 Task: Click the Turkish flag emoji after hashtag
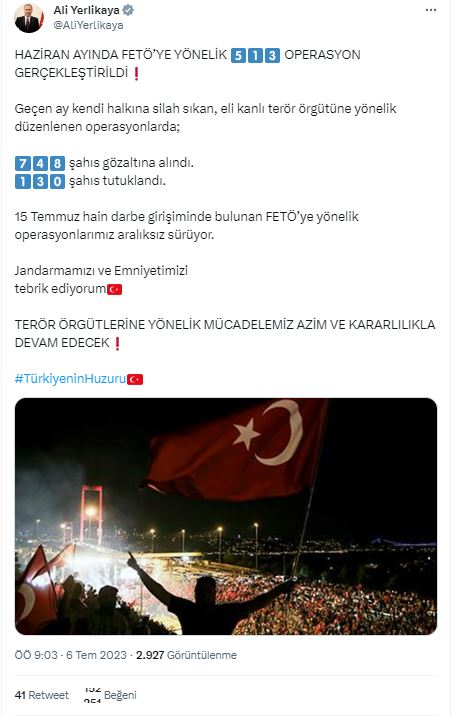[x=135, y=379]
